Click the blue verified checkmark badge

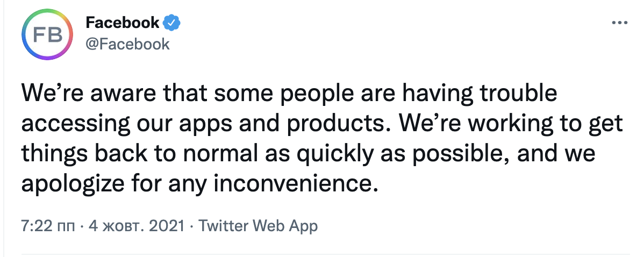tap(171, 23)
